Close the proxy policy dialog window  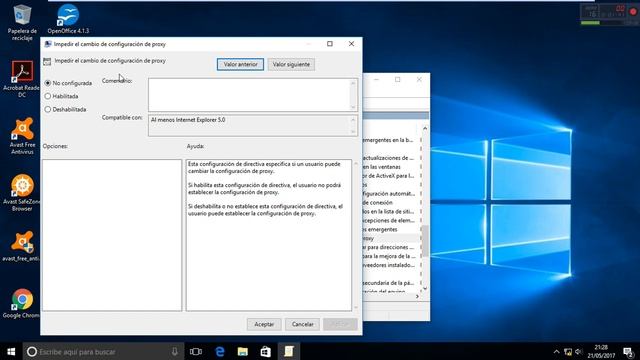click(351, 44)
